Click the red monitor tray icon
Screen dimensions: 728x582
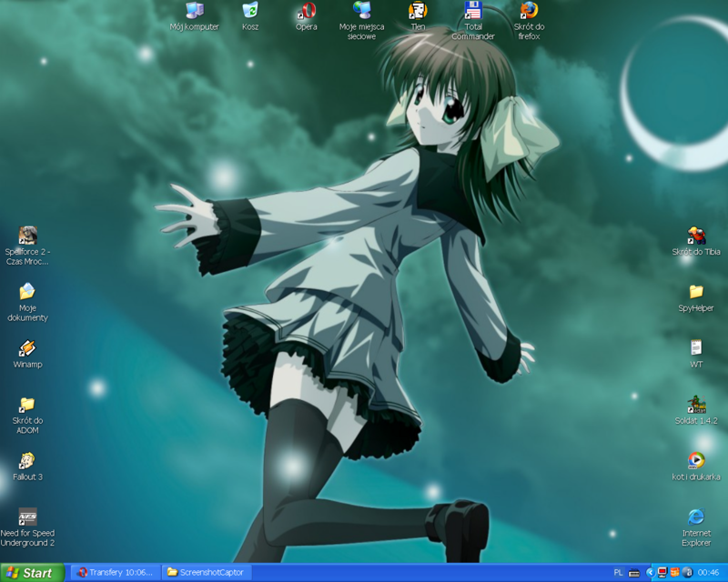point(662,573)
